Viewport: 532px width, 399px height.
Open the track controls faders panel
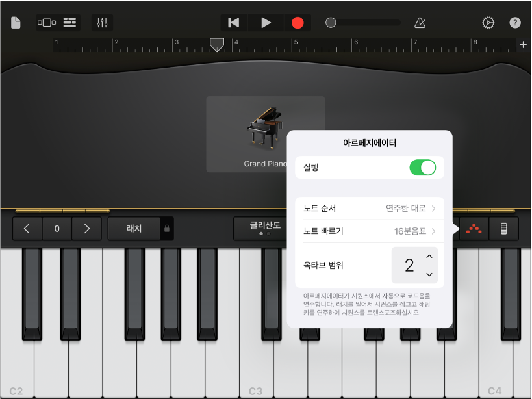click(x=101, y=21)
